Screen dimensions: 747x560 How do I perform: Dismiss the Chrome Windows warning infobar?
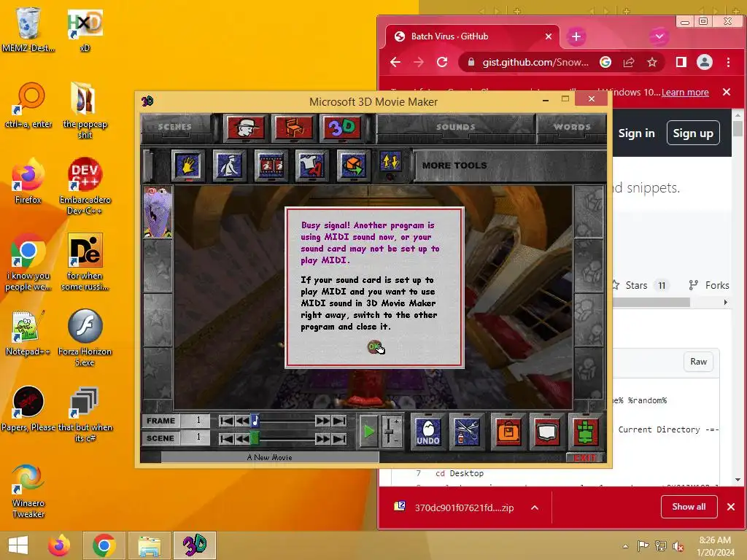(726, 92)
